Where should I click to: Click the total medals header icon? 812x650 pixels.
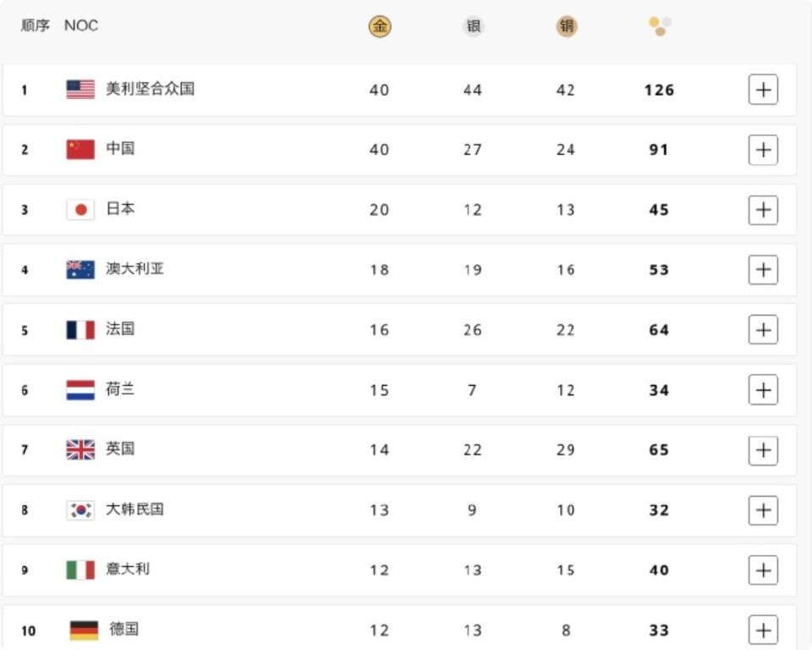pos(661,26)
